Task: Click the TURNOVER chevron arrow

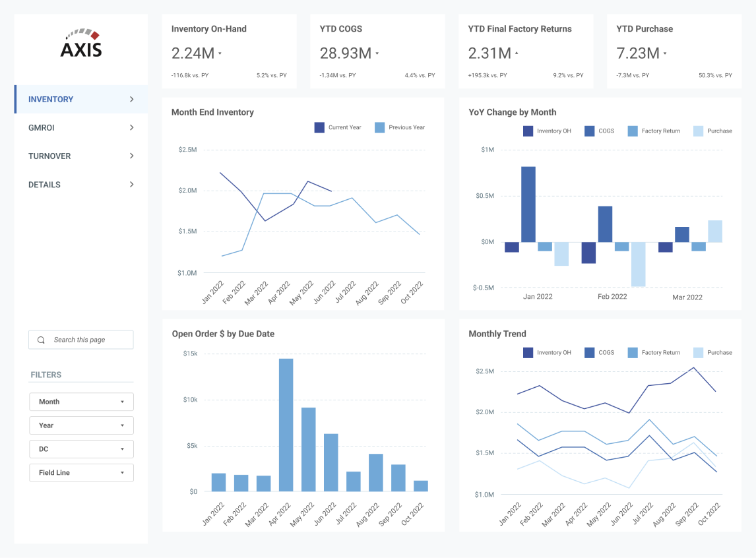Action: coord(132,156)
